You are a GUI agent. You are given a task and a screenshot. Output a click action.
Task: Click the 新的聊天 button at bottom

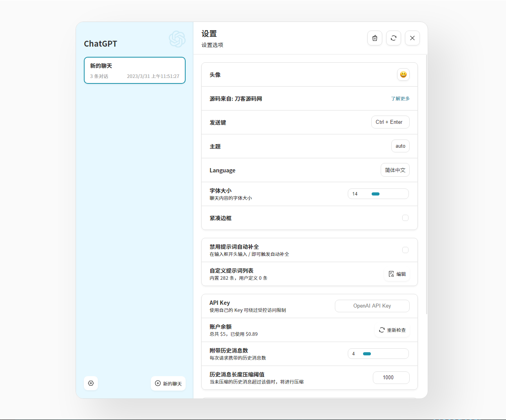[x=168, y=384]
